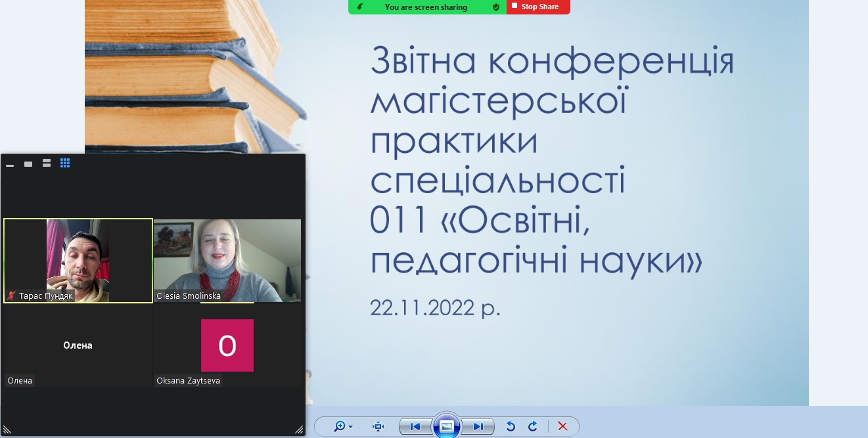Screen dimensions: 868x438
Task: Click the Олена name label at tile bottom
Action: tap(20, 381)
